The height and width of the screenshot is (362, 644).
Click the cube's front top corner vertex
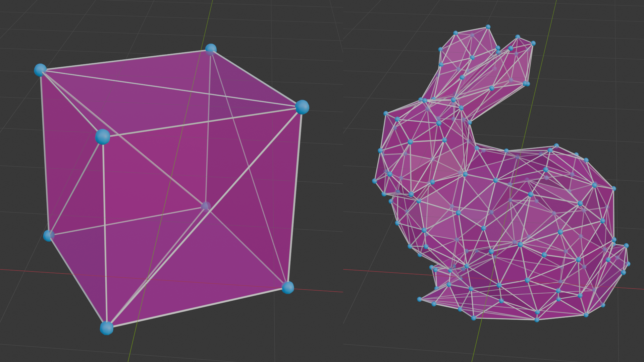coord(102,137)
